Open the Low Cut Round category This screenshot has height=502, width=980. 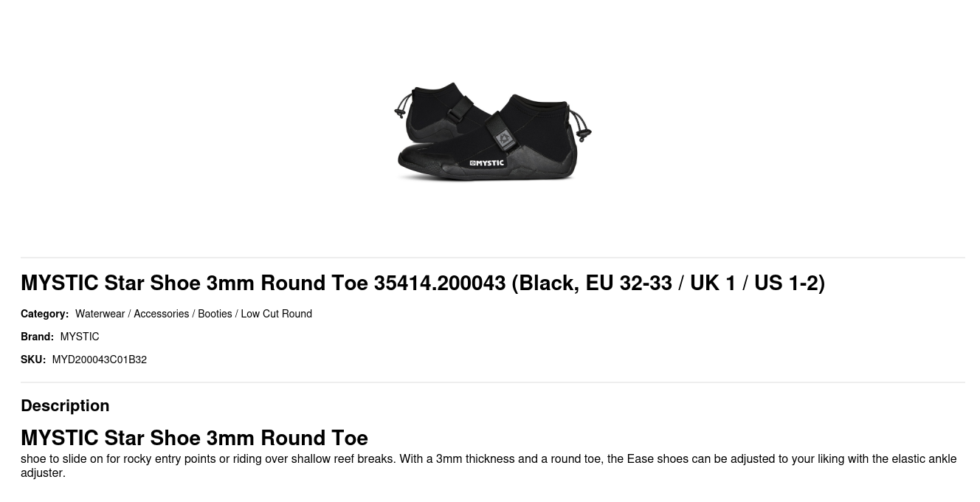pyautogui.click(x=276, y=314)
